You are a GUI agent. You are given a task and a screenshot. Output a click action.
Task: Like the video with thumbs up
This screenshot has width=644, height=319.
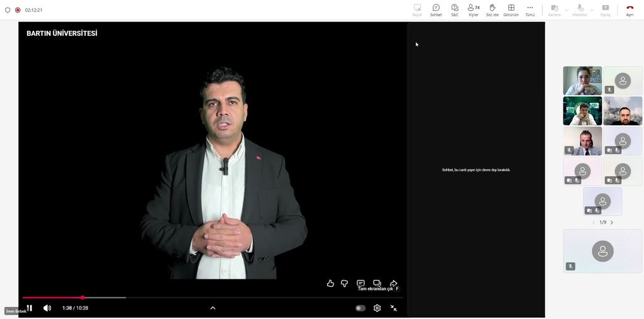tap(330, 284)
